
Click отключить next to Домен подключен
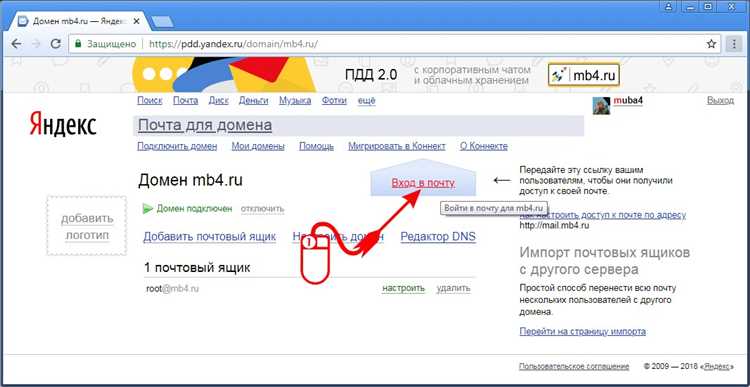(x=263, y=209)
